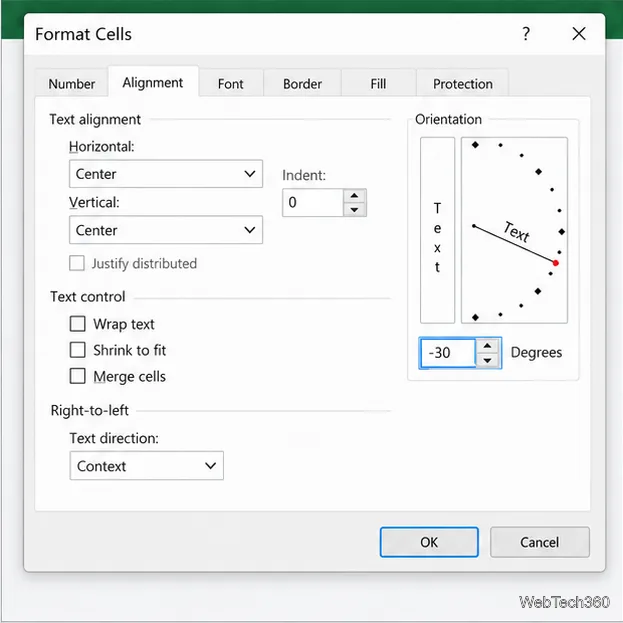Close the Format Cells dialog
The image size is (623, 623).
(579, 34)
